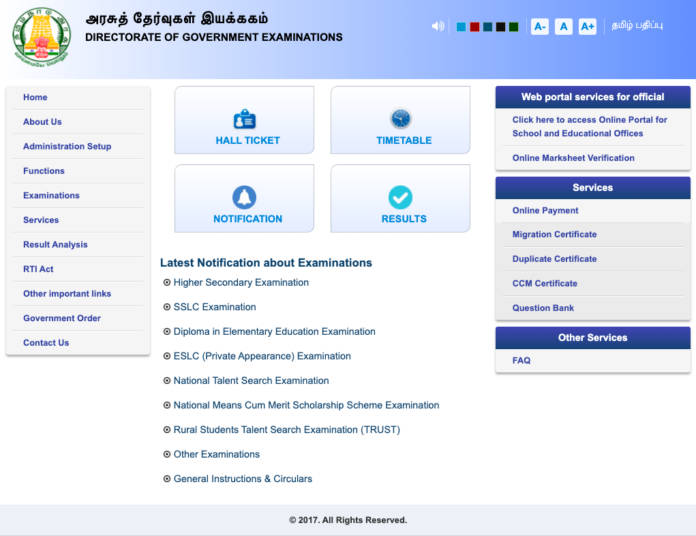Click the Hall Ticket ID badge icon

click(x=245, y=119)
